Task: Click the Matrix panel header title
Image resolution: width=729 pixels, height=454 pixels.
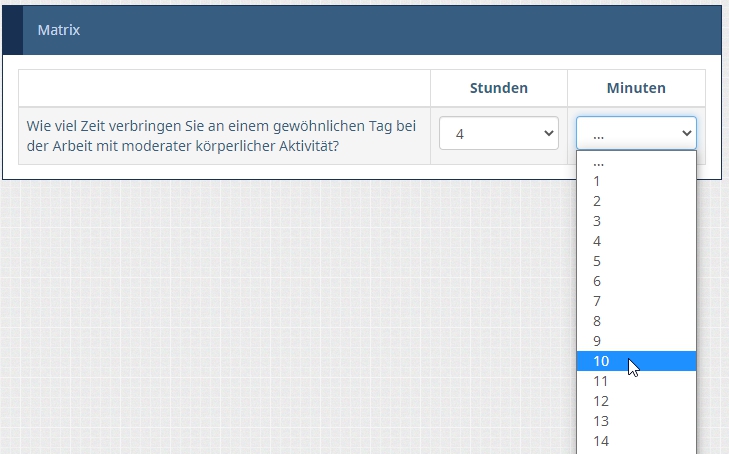Action: tap(59, 30)
